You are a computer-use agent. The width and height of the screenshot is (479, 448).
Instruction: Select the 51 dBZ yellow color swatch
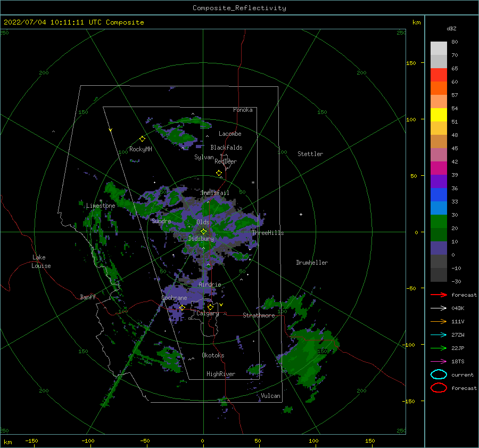[x=439, y=115]
